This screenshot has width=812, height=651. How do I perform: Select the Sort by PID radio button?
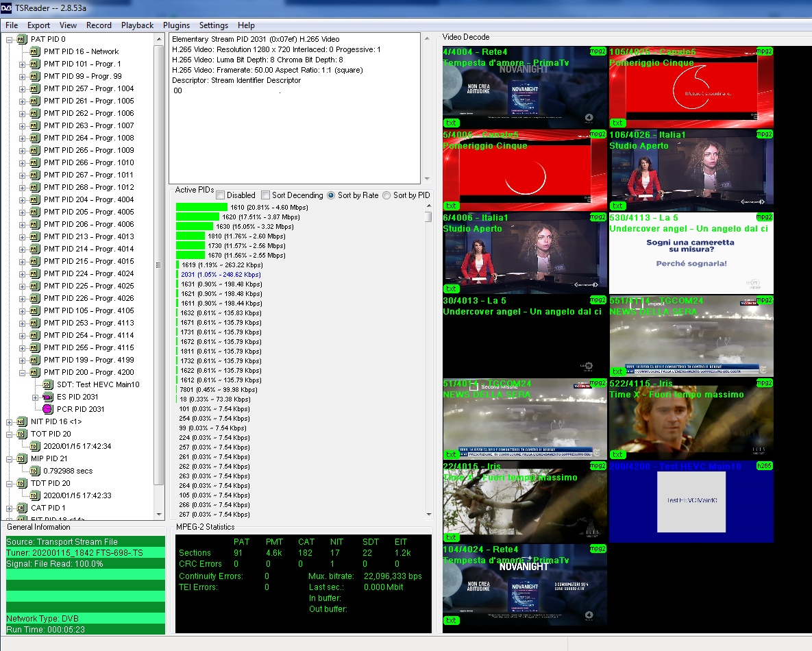(x=386, y=195)
